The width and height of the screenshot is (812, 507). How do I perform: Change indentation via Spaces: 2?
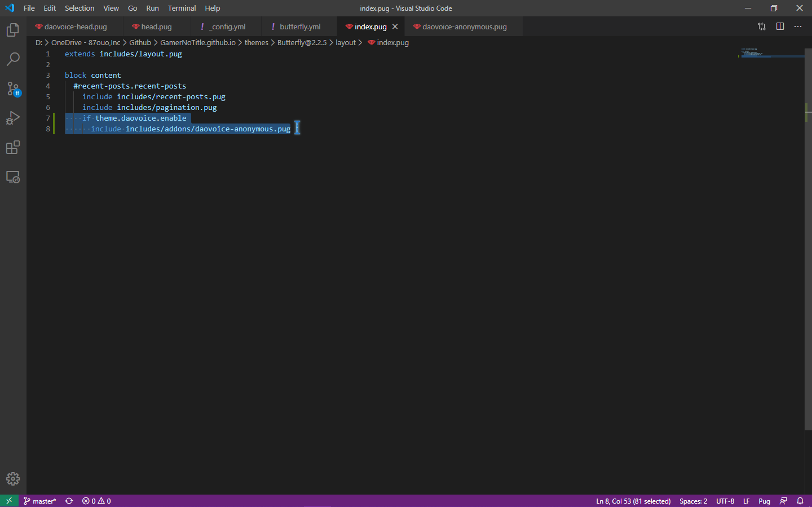[x=693, y=501]
